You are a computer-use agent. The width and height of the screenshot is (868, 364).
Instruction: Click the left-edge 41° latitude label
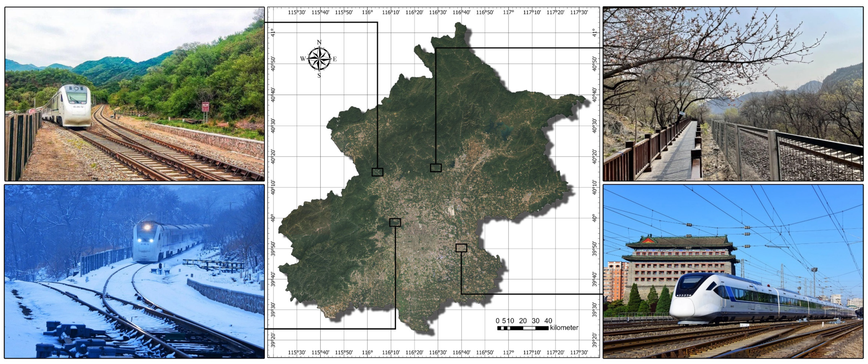pos(273,33)
